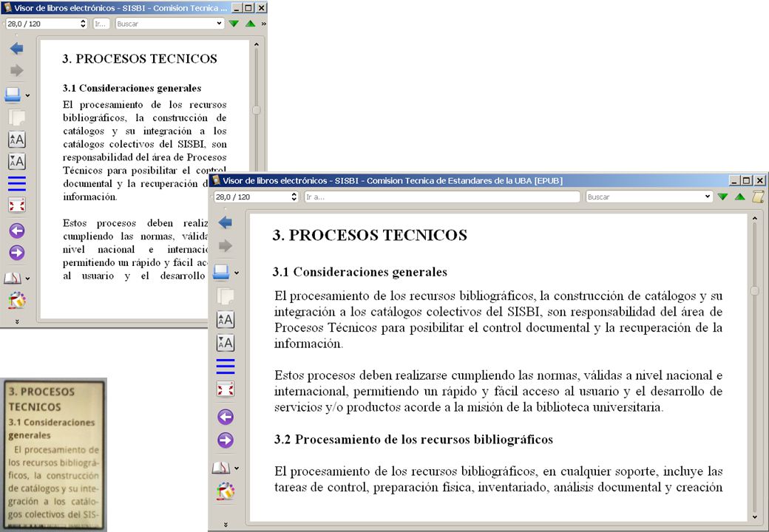Image resolution: width=769 pixels, height=532 pixels.
Task: Click the Back arrow in the small viewer window
Action: [x=17, y=49]
